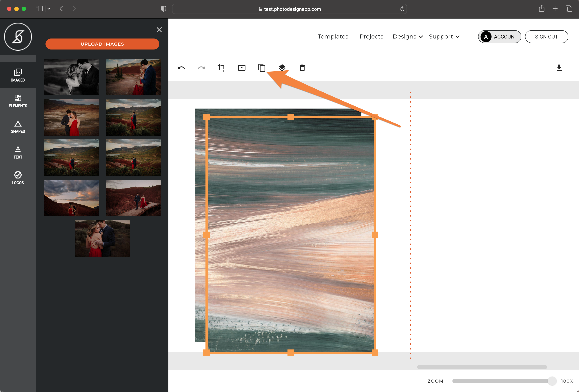
Task: Show the Safari tab overview icon
Action: [569, 9]
